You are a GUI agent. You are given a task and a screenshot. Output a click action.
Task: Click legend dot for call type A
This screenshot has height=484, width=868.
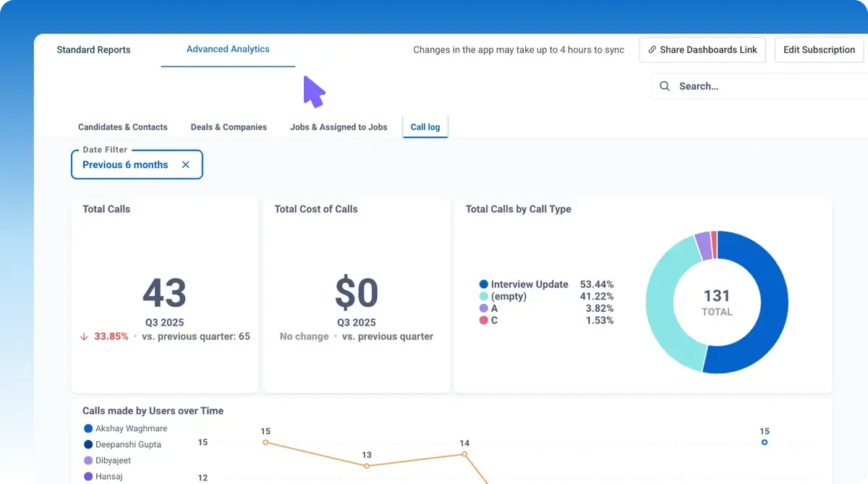click(483, 308)
